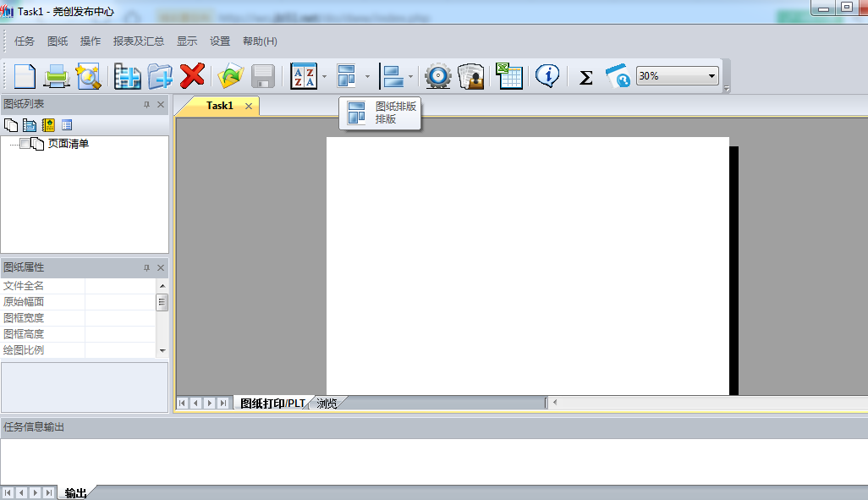Switch to the 浏览 tab
Viewport: 868px width, 500px height.
pos(327,404)
